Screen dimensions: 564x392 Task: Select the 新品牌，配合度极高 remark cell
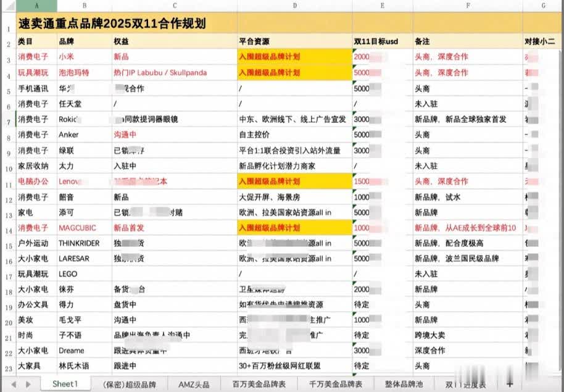click(x=468, y=243)
